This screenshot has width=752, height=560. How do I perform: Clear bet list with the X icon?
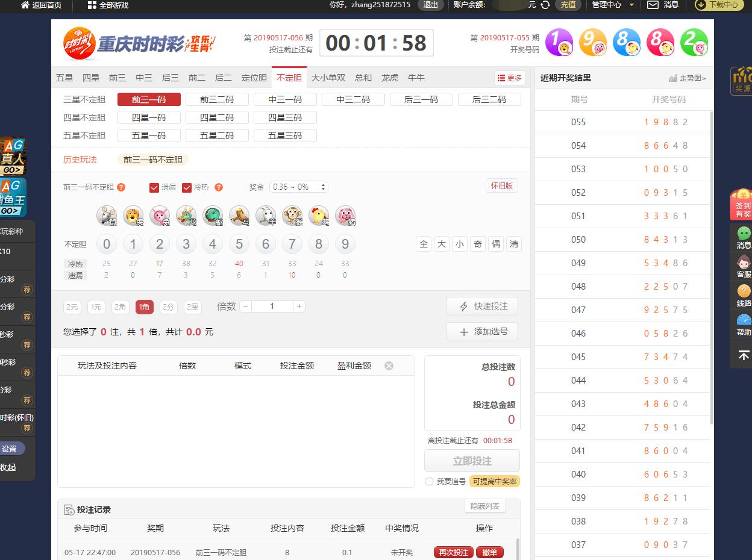[x=389, y=366]
